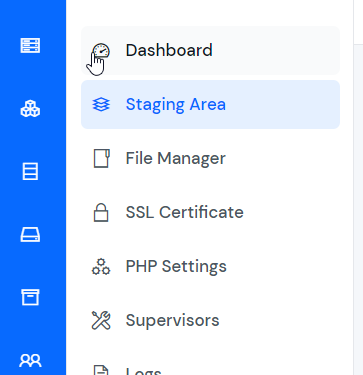Select Staging Area menu item
The image size is (363, 375).
[x=210, y=104]
